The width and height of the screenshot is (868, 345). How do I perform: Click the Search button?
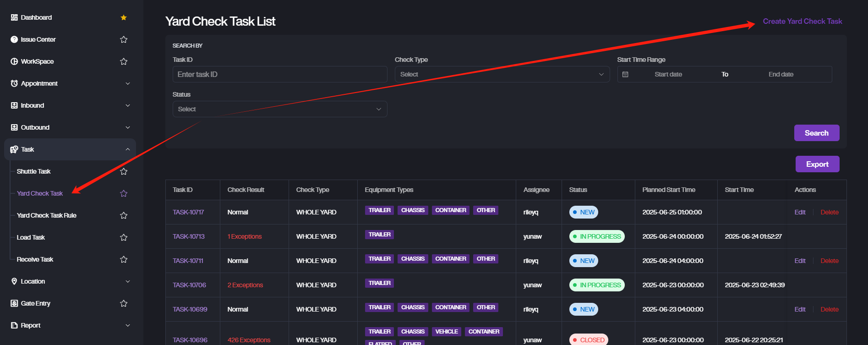(816, 133)
